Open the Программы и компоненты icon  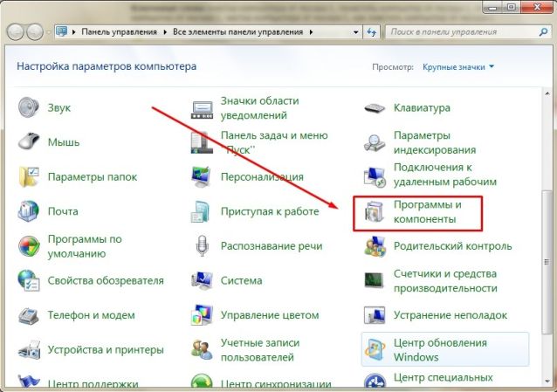(x=375, y=212)
